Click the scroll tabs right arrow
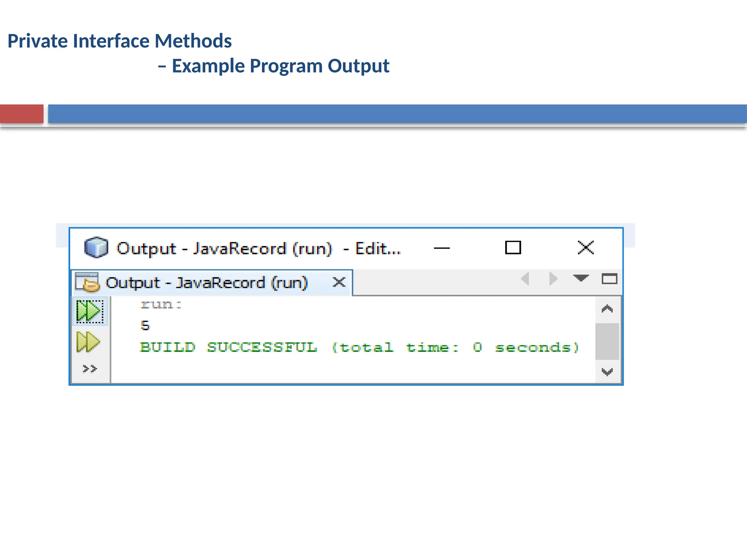747x560 pixels. point(553,279)
